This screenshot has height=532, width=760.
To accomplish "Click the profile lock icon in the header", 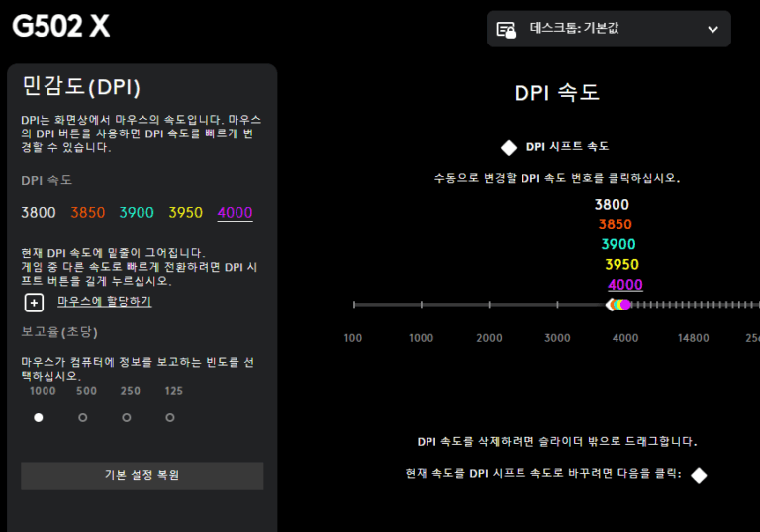I will coord(506,30).
